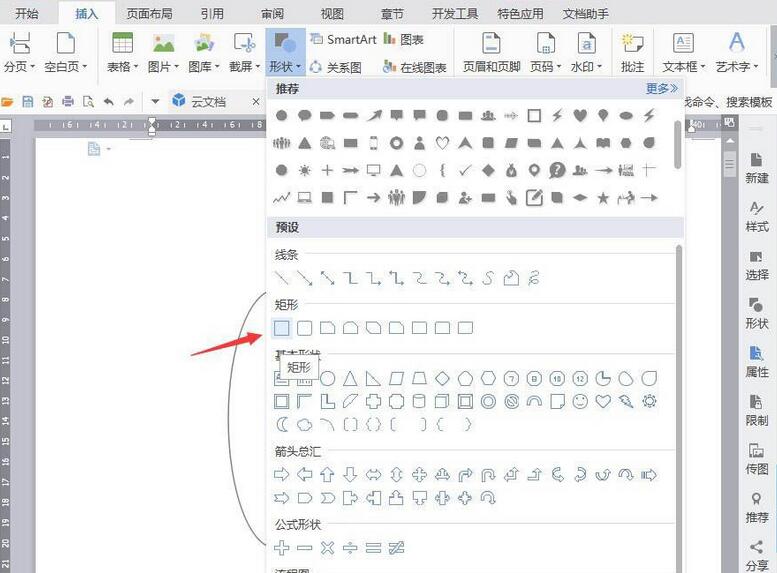777x573 pixels.
Task: Click the 图表 chart button
Action: pos(404,39)
